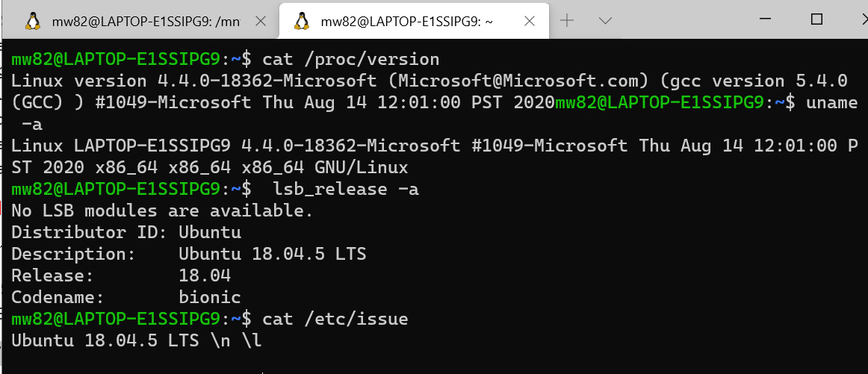Image resolution: width=868 pixels, height=374 pixels.
Task: Click the 'Distributor ID: Ubuntu' output line
Action: 126,232
